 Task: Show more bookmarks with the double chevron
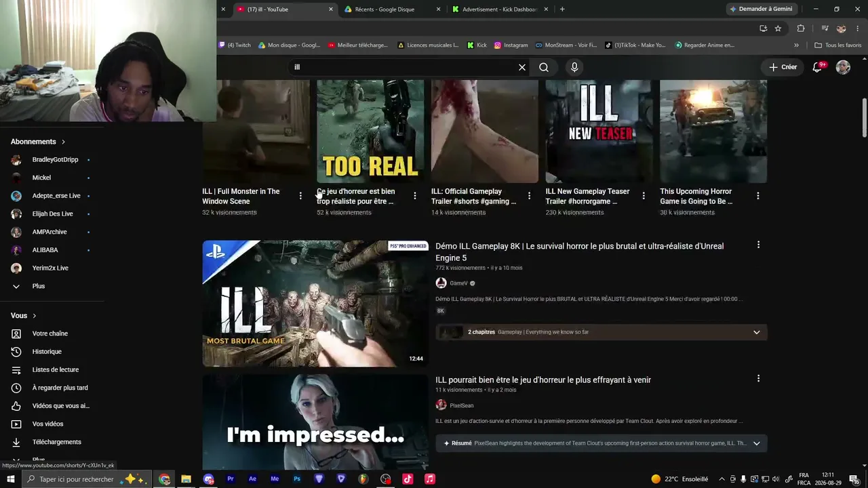[796, 45]
